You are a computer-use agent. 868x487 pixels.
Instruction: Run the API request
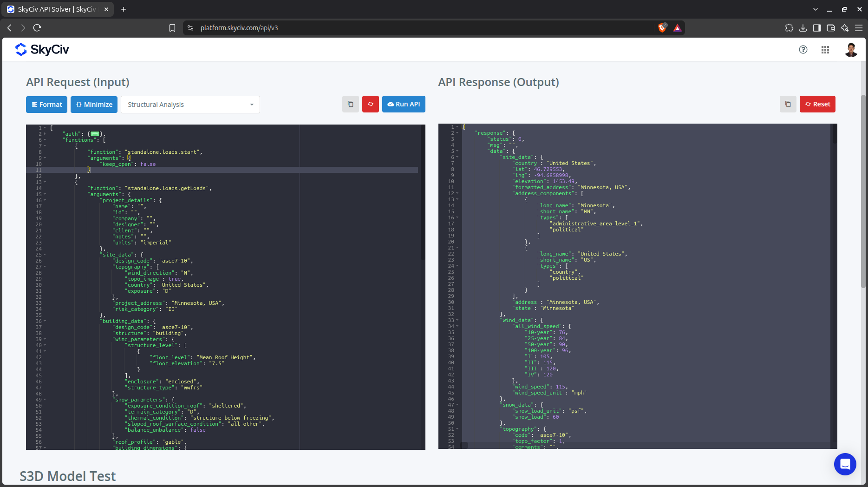tap(404, 104)
